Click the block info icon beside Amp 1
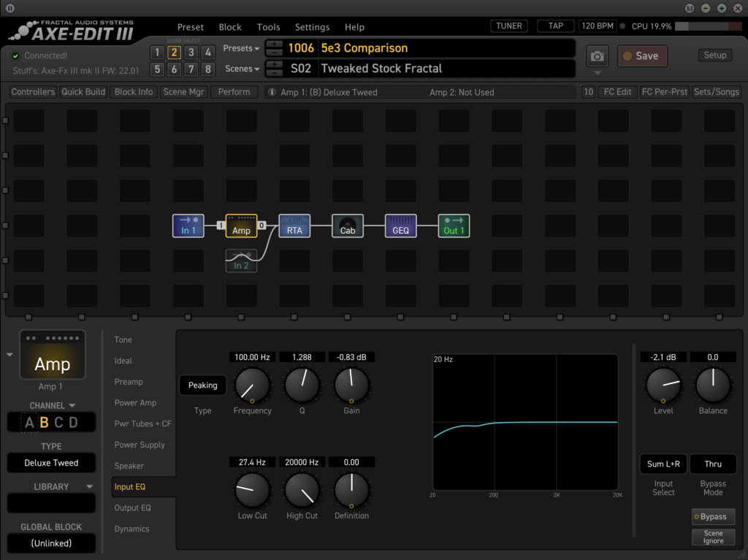The image size is (748, 560). pyautogui.click(x=272, y=92)
